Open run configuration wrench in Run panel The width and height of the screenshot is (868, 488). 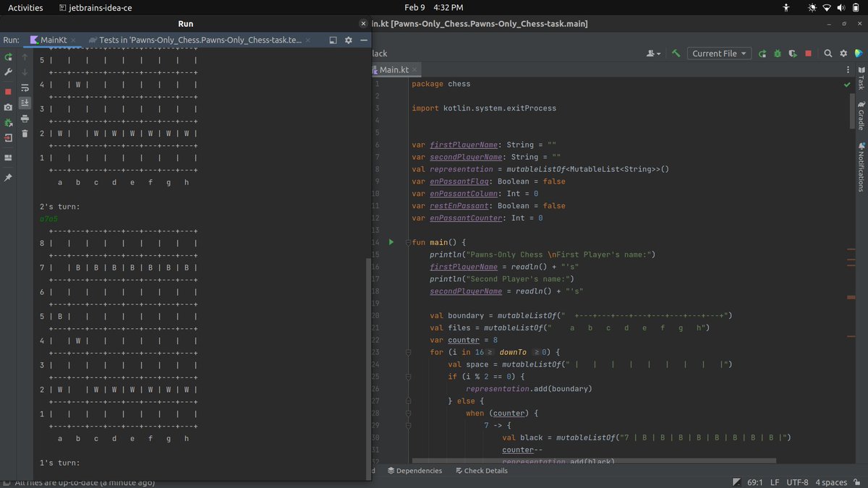click(x=8, y=72)
